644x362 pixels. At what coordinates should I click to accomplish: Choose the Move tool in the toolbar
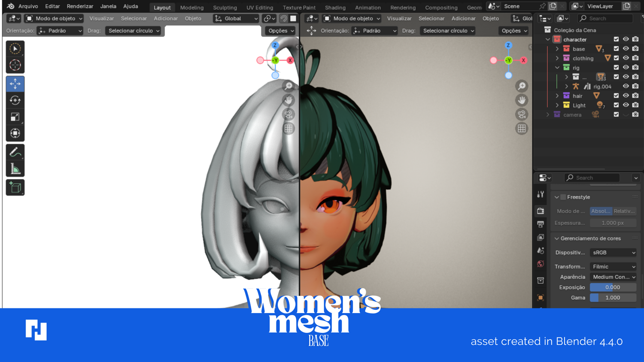[15, 84]
